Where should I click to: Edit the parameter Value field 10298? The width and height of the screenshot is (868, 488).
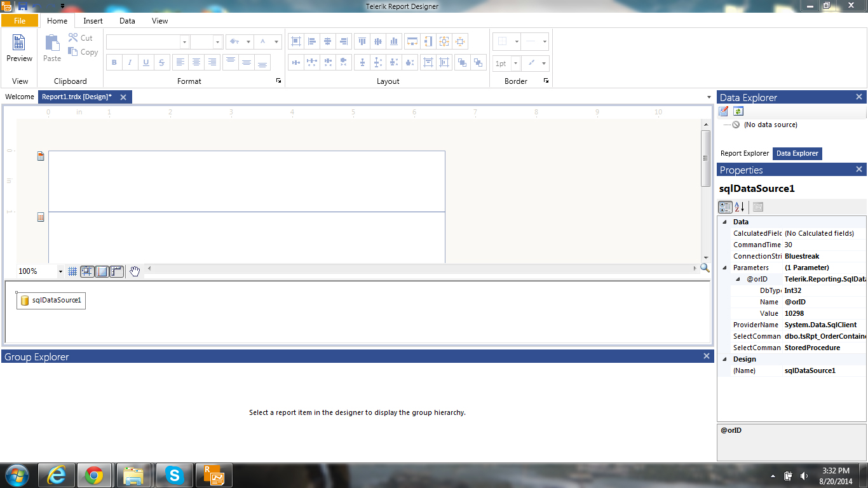tap(824, 313)
